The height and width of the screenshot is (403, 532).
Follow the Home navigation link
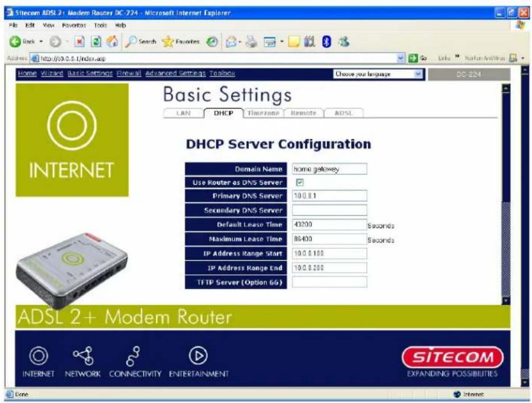tap(27, 74)
